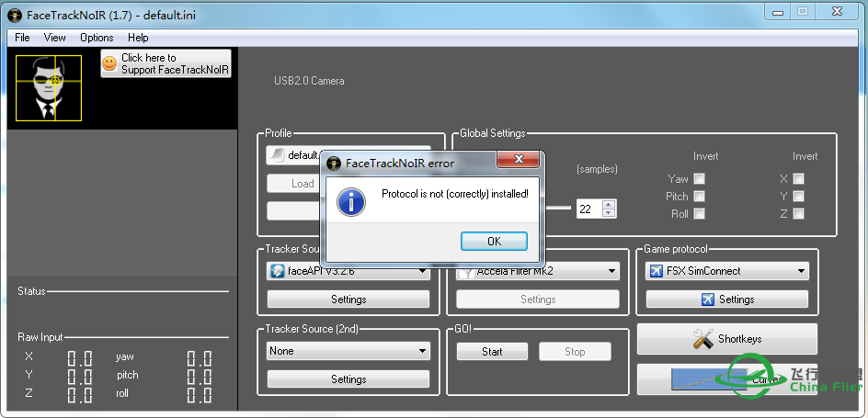Screen dimensions: 868x418
Task: Open the File menu
Action: (x=22, y=38)
